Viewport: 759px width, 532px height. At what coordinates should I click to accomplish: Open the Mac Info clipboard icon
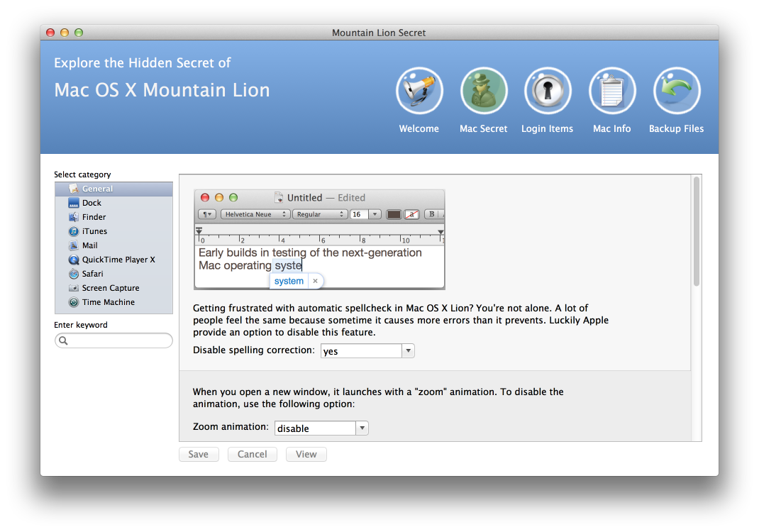click(612, 91)
